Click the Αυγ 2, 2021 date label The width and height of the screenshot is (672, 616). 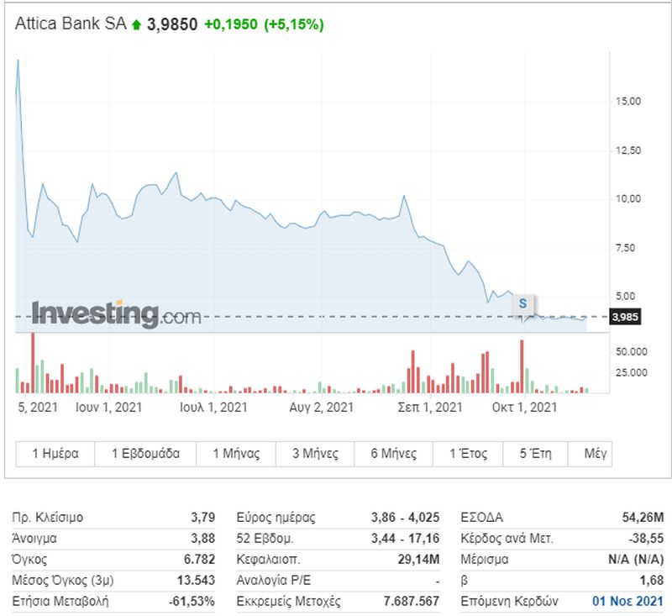pos(321,407)
